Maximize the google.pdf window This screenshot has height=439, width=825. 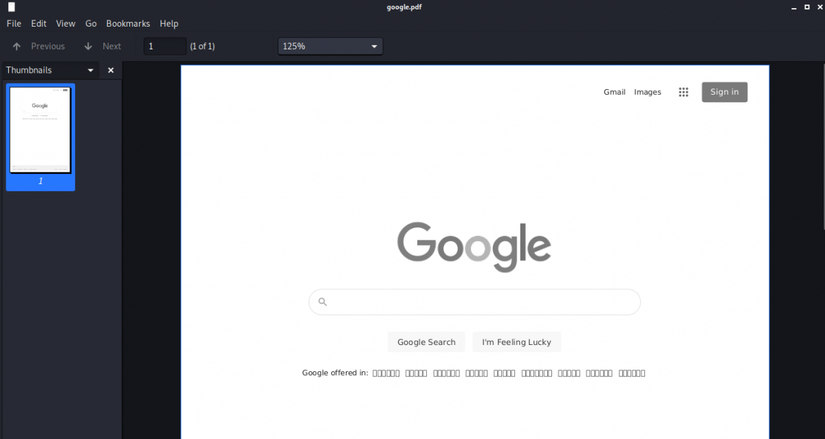807,7
